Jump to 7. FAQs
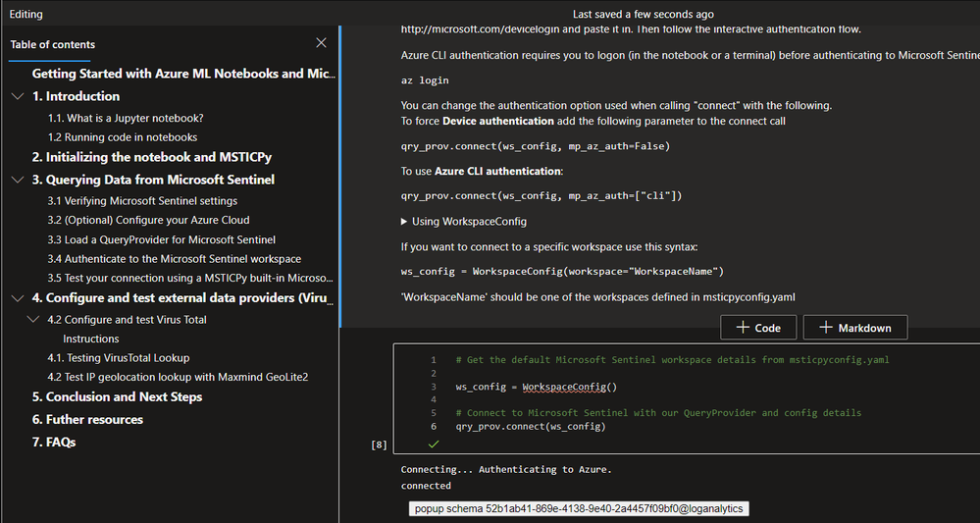 click(54, 442)
